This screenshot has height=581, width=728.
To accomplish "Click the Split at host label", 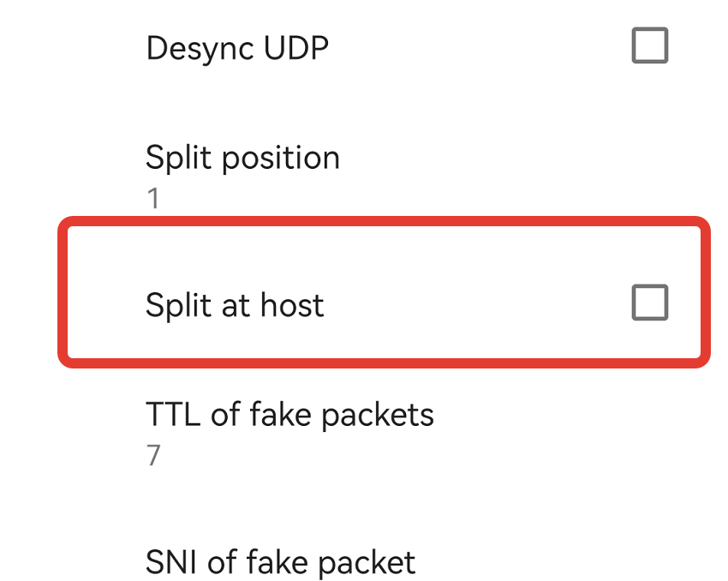I will (x=235, y=305).
